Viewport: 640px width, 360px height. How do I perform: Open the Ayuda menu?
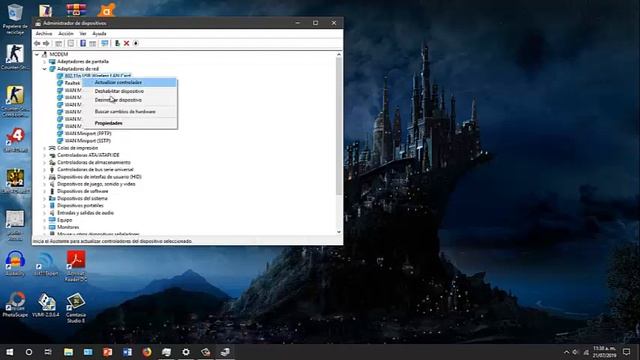pos(99,33)
